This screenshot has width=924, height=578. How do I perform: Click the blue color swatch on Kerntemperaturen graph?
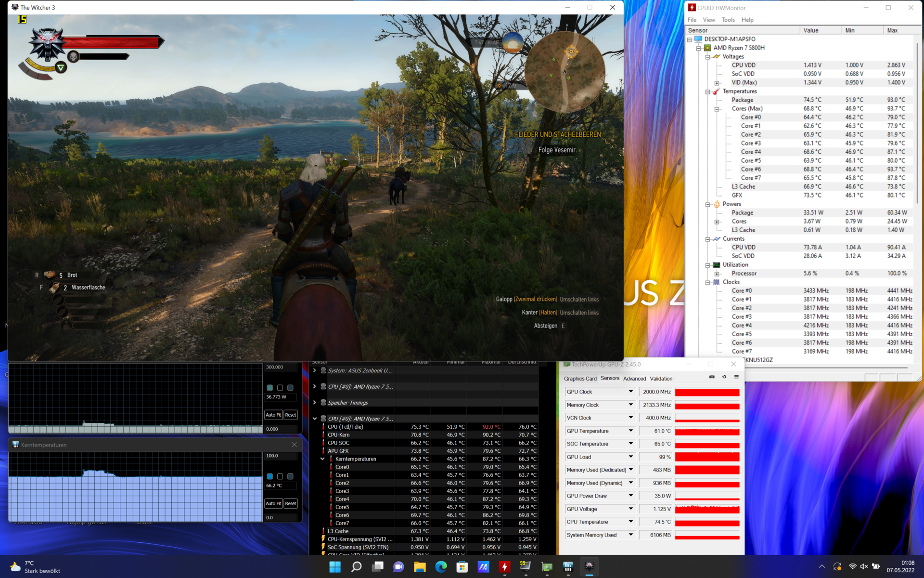click(270, 476)
